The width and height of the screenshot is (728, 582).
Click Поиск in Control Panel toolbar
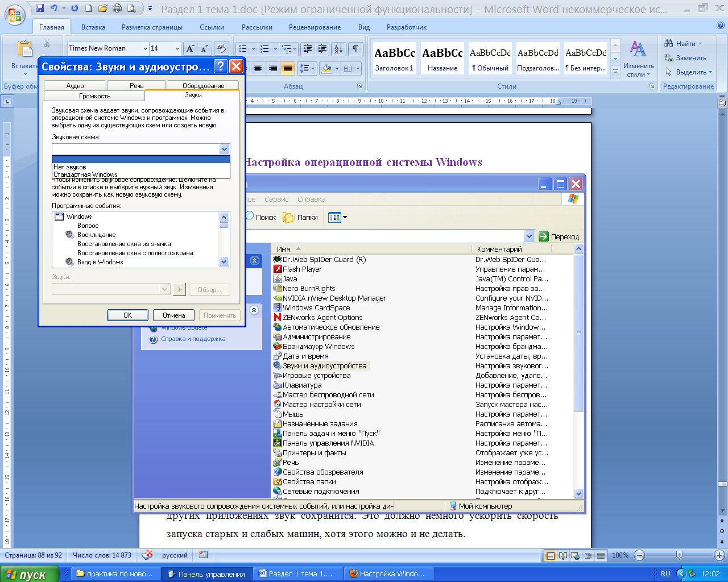(260, 217)
